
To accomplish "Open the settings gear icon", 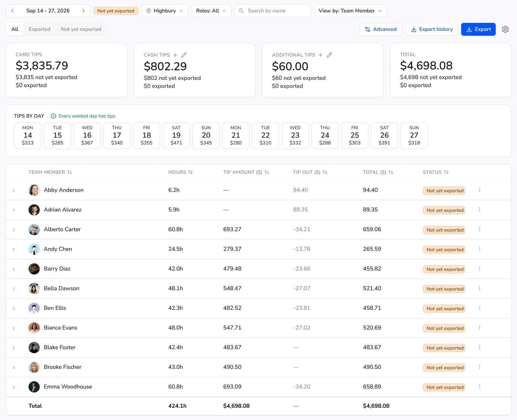I will pos(505,29).
